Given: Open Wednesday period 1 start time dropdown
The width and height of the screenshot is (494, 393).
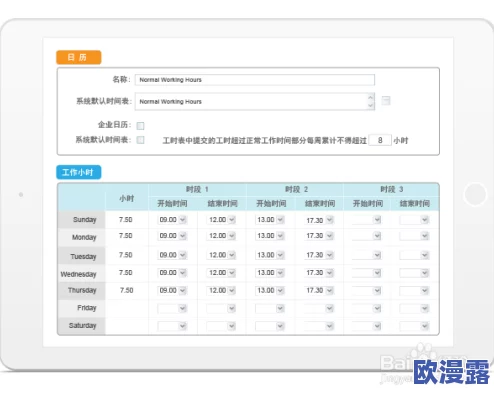Looking at the screenshot, I should 172,273.
